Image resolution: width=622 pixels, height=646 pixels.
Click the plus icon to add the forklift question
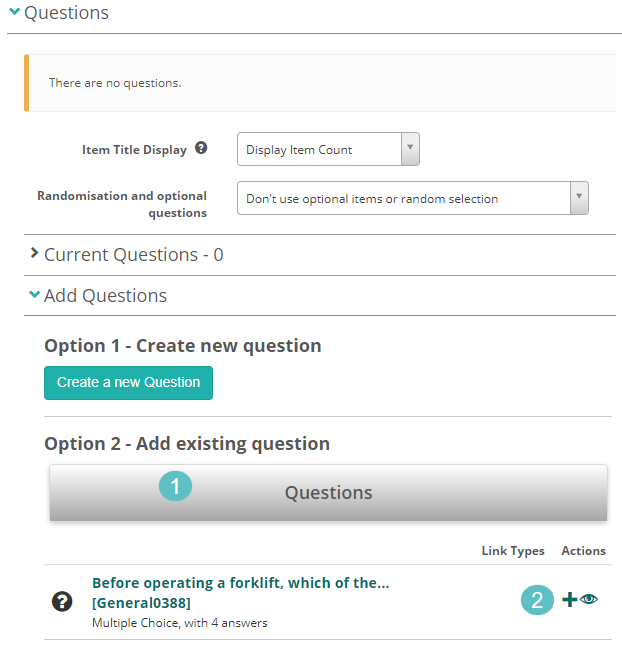click(x=569, y=600)
